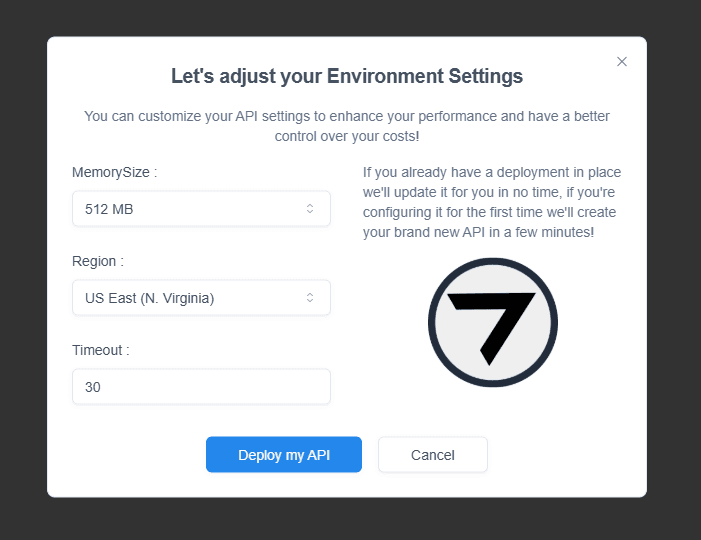Select the US East (N. Virginia) value

(x=150, y=298)
